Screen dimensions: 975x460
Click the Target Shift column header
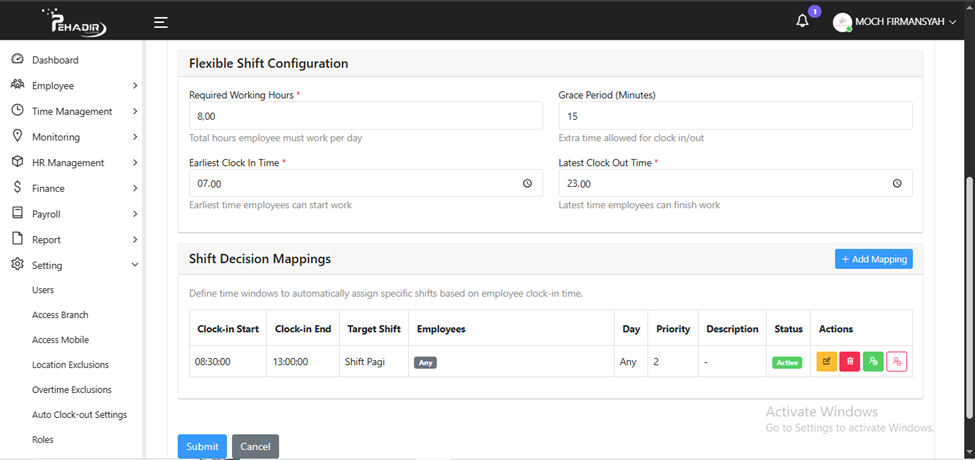tap(373, 329)
